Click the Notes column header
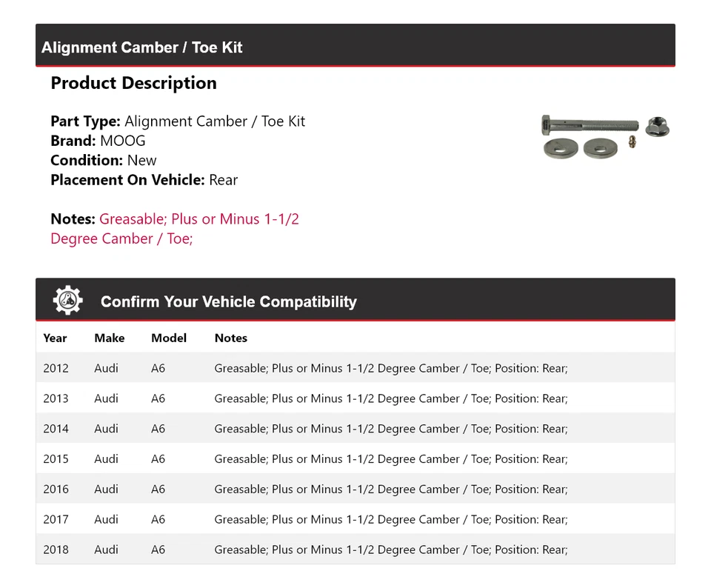This screenshot has height=588, width=711. (x=231, y=338)
